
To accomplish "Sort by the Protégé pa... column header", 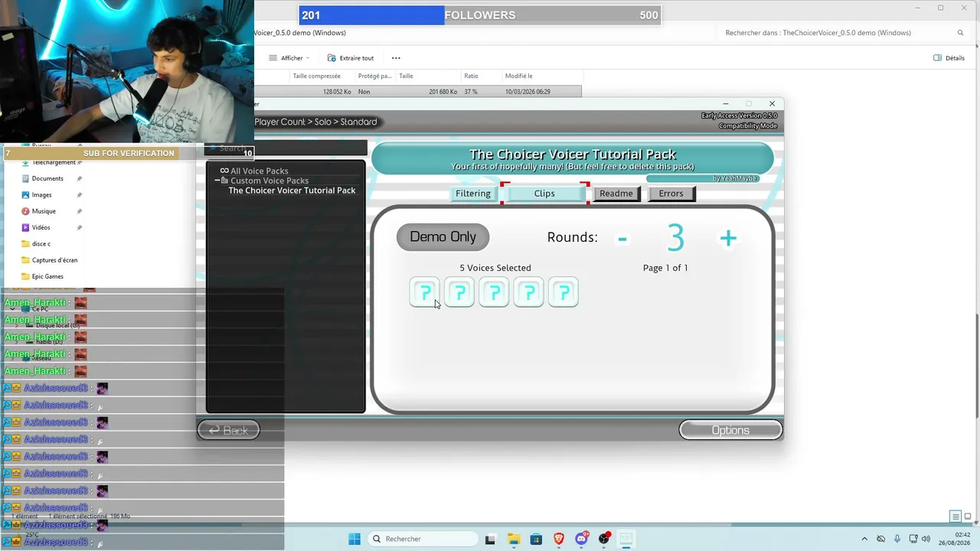I will pos(374,77).
